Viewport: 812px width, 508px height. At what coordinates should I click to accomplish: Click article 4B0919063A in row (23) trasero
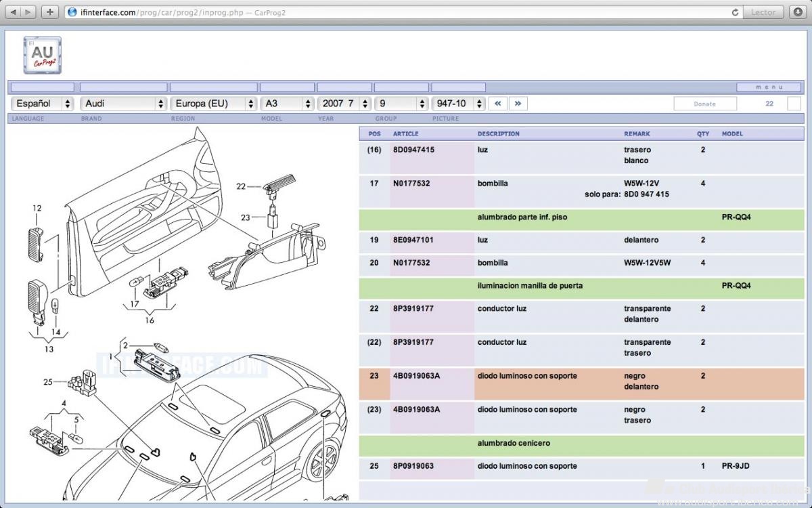pos(416,410)
